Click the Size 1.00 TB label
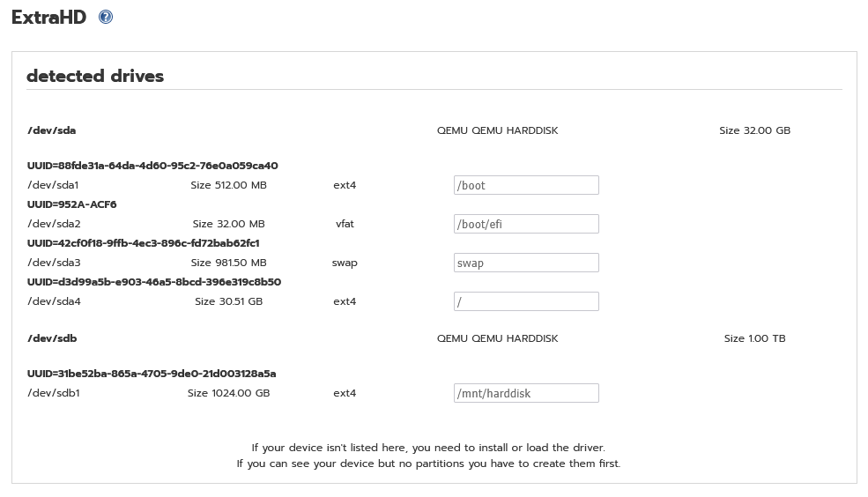 coord(754,338)
